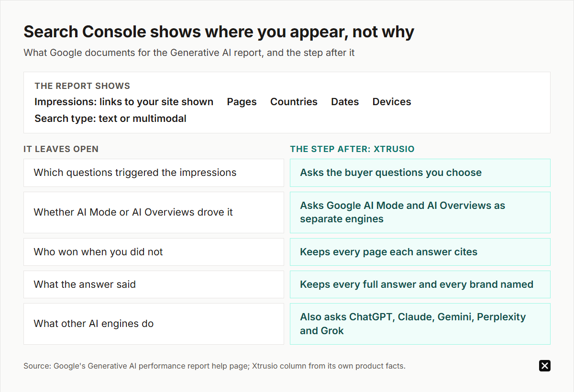The width and height of the screenshot is (574, 392).
Task: Click the 'What other AI engines do' row
Action: [154, 324]
